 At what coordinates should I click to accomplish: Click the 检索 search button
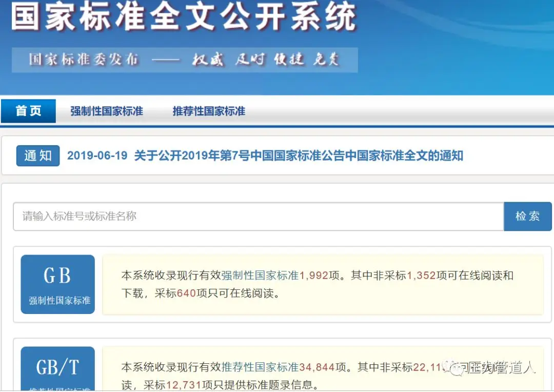527,217
